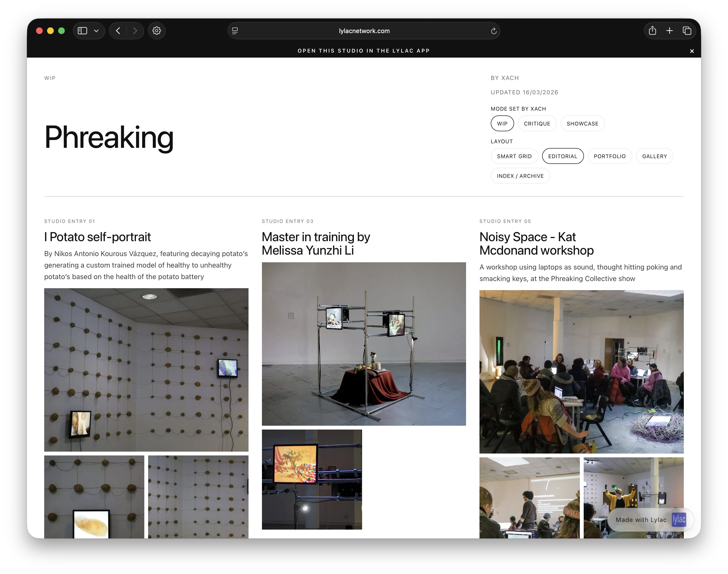Screen dimensions: 728x574
Task: Open the share menu
Action: [x=652, y=30]
